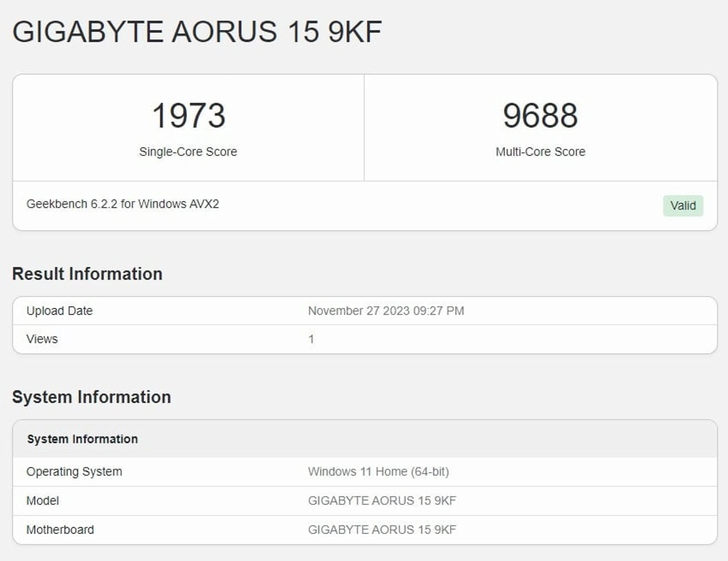Image resolution: width=728 pixels, height=561 pixels.
Task: Select the multi-core score value 9688
Action: click(x=540, y=116)
